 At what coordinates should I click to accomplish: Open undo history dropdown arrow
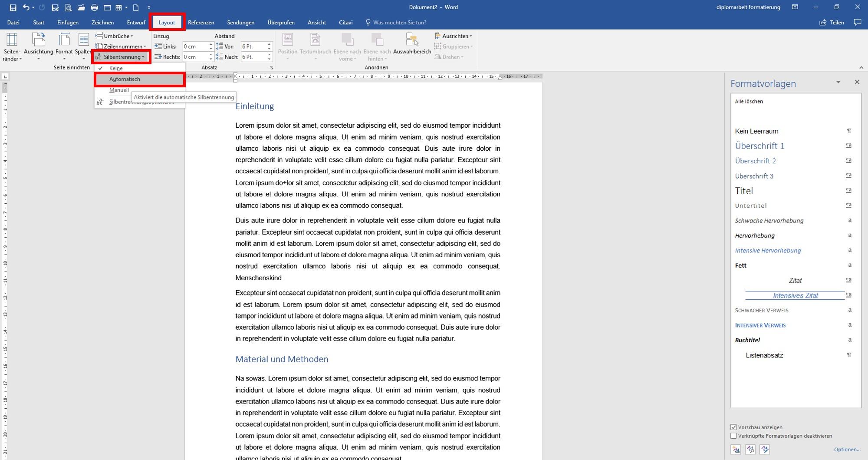(33, 7)
